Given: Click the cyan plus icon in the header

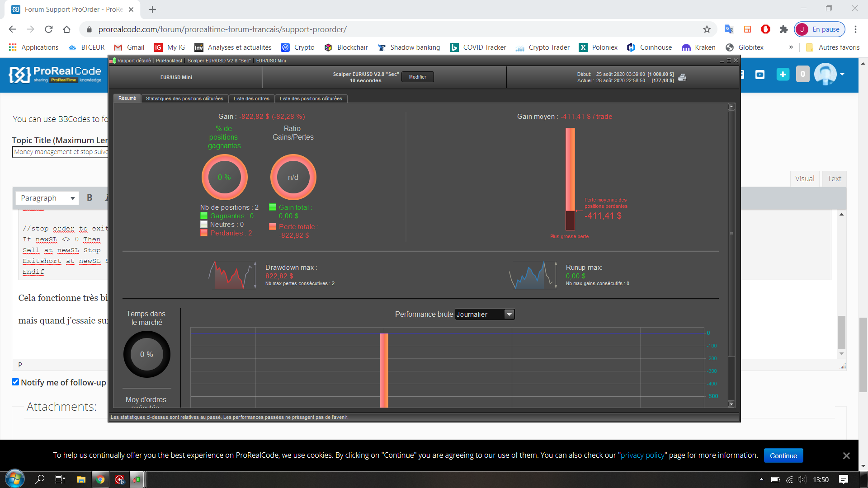Looking at the screenshot, I should click(783, 75).
